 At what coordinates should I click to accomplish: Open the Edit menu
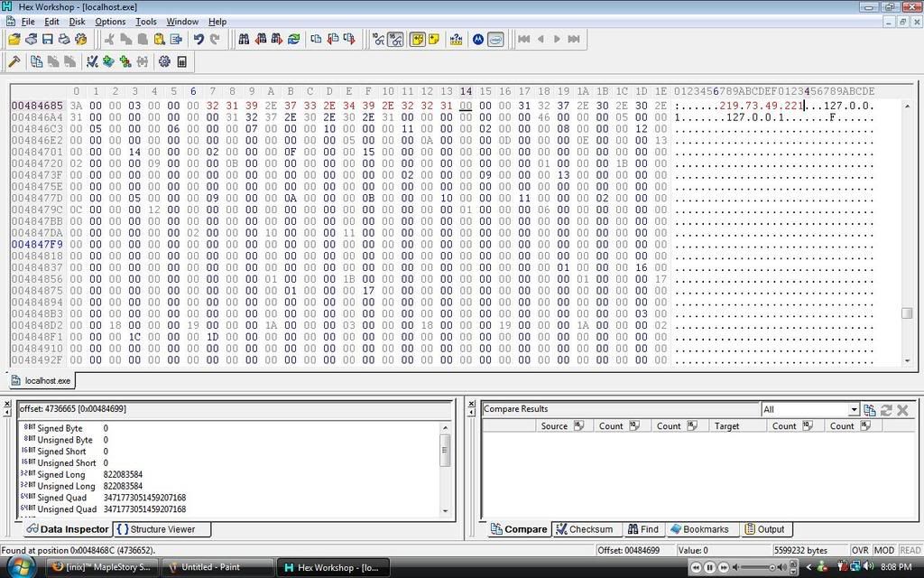(51, 22)
